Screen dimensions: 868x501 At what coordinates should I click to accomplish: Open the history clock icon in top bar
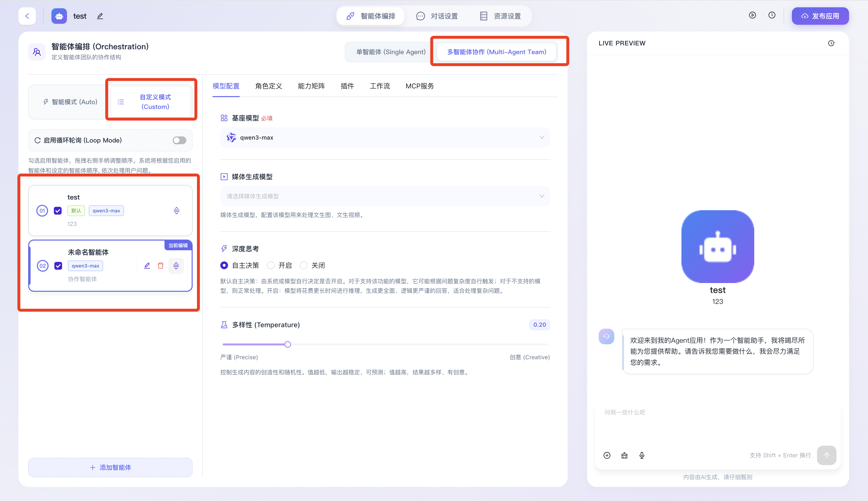click(x=772, y=15)
